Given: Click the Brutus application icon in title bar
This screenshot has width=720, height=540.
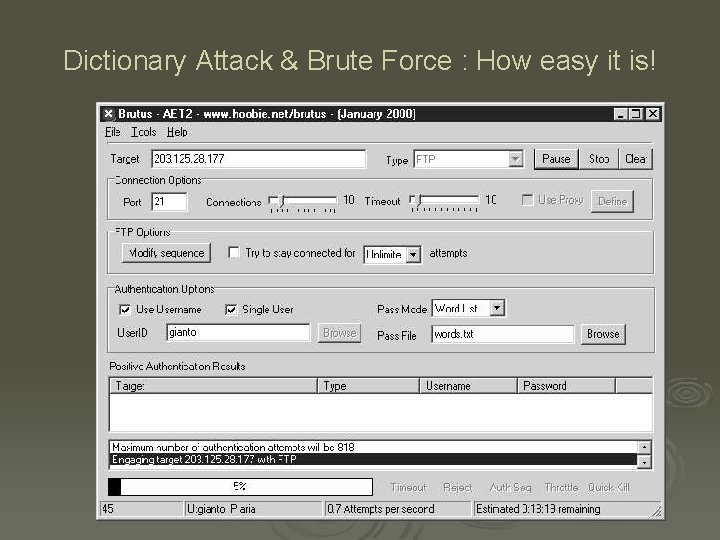Looking at the screenshot, I should point(108,113).
